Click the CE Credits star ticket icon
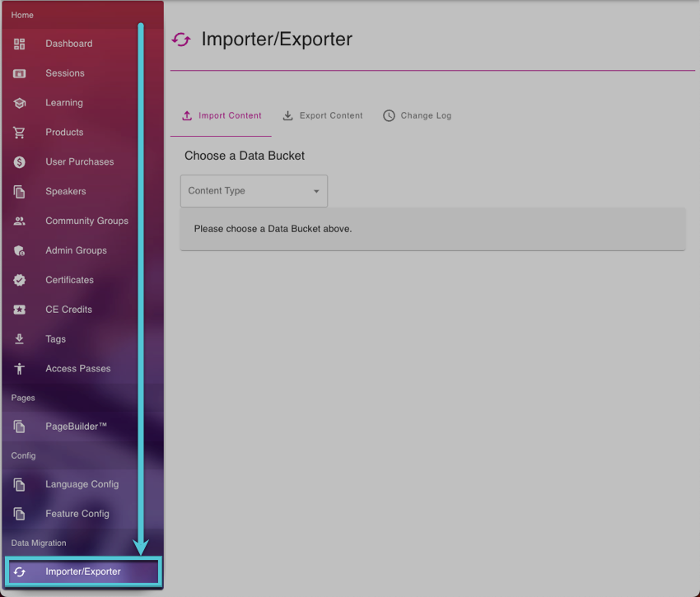 (x=19, y=310)
